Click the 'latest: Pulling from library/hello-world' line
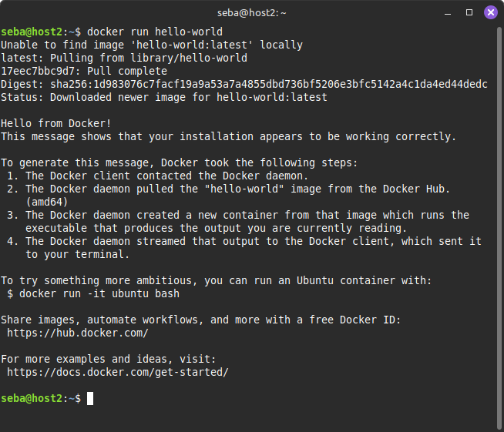Viewport: 504px width, 432px height. pos(124,58)
